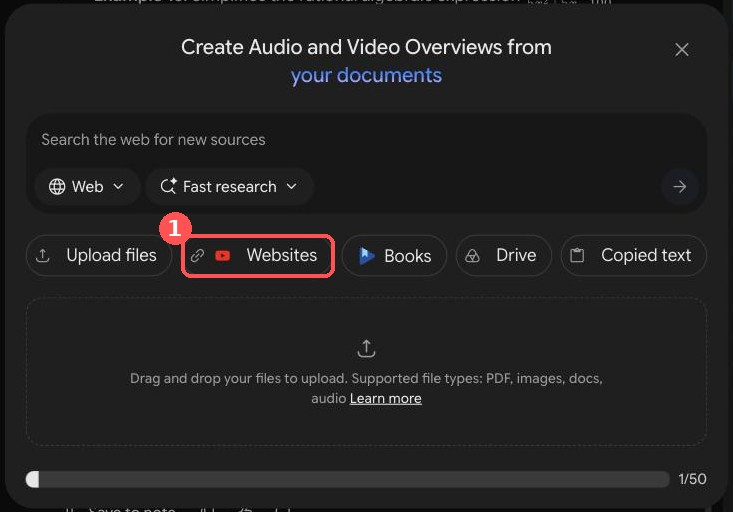Click the source limit progress bar
Screen dimensions: 733x512
tap(347, 479)
